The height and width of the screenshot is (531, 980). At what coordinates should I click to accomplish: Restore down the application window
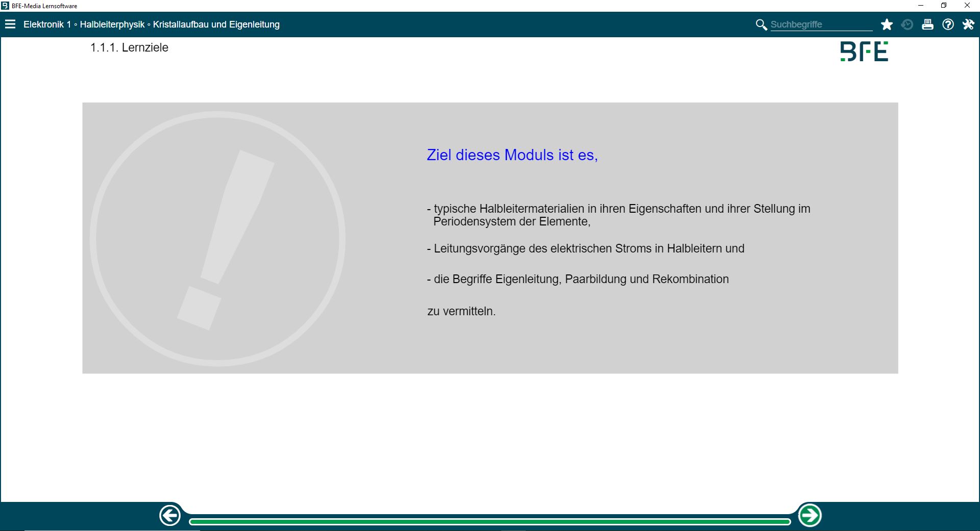944,6
